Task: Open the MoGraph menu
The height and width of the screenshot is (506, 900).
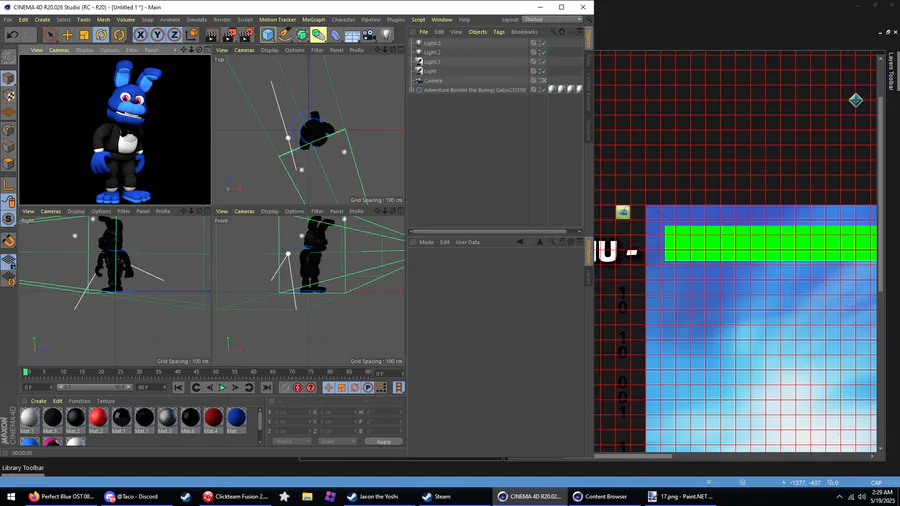Action: 313,20
